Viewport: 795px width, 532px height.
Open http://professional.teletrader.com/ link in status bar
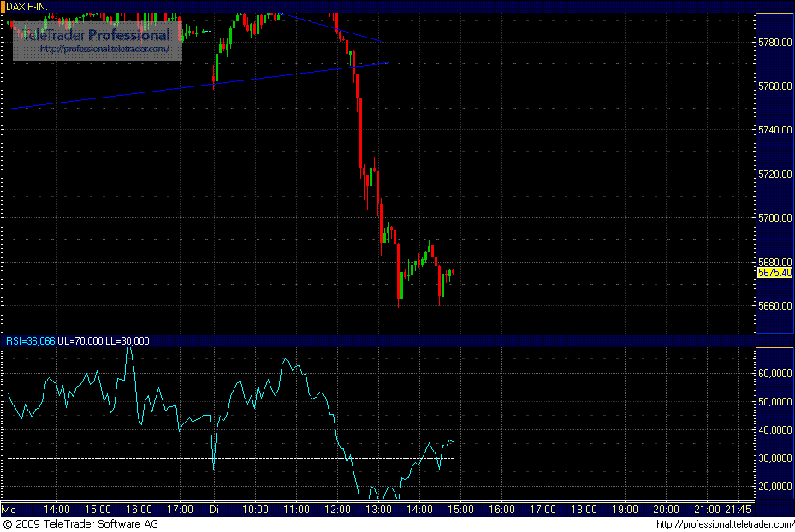pos(724,523)
